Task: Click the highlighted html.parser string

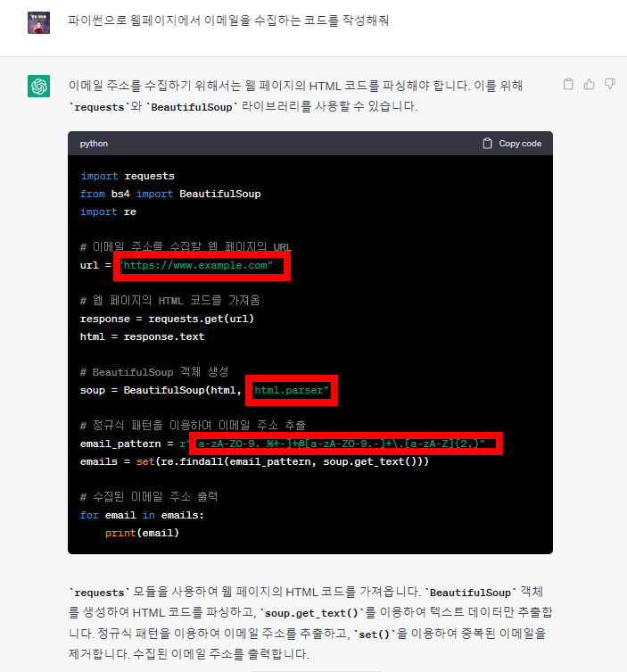Action: [292, 390]
